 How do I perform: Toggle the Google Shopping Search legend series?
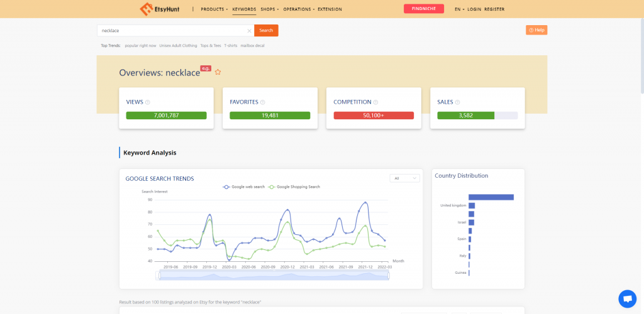(x=294, y=187)
